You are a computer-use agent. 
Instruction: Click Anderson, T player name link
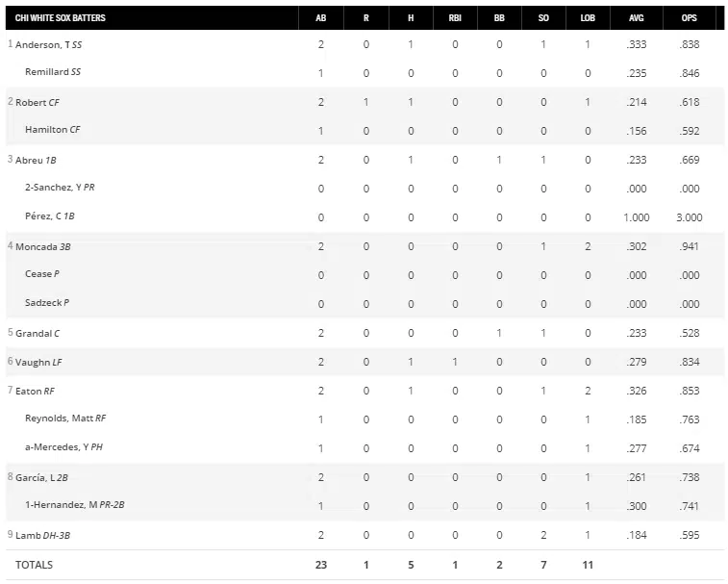coord(41,44)
